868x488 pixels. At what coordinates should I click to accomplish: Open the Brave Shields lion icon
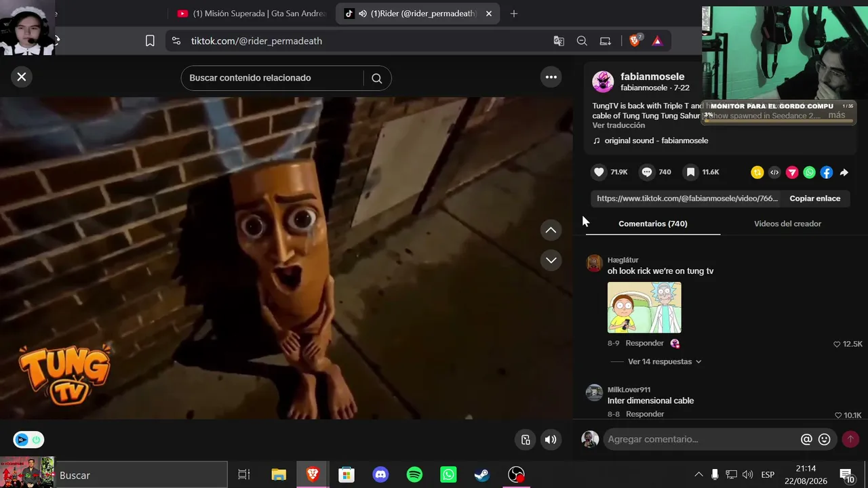(635, 41)
